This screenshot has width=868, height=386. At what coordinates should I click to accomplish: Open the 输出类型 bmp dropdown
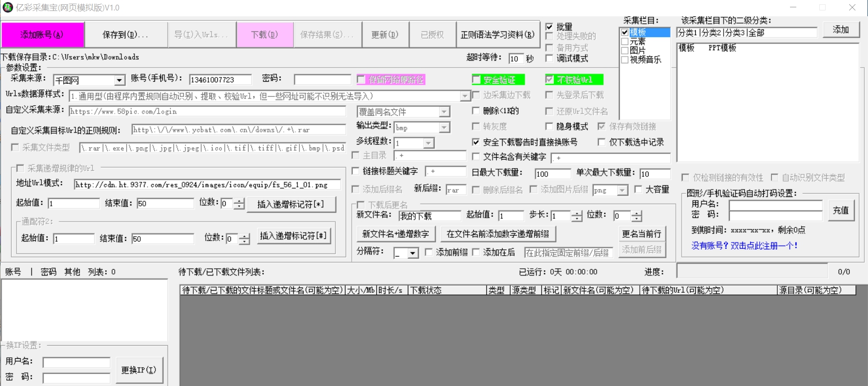(x=444, y=127)
